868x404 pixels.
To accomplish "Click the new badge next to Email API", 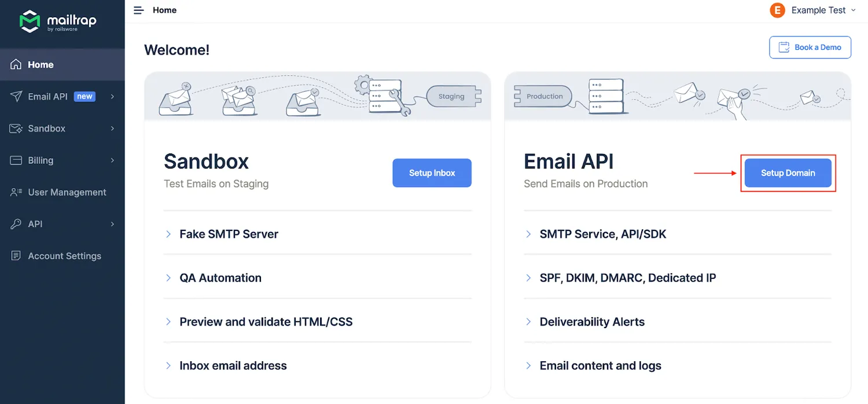I will pyautogui.click(x=84, y=97).
